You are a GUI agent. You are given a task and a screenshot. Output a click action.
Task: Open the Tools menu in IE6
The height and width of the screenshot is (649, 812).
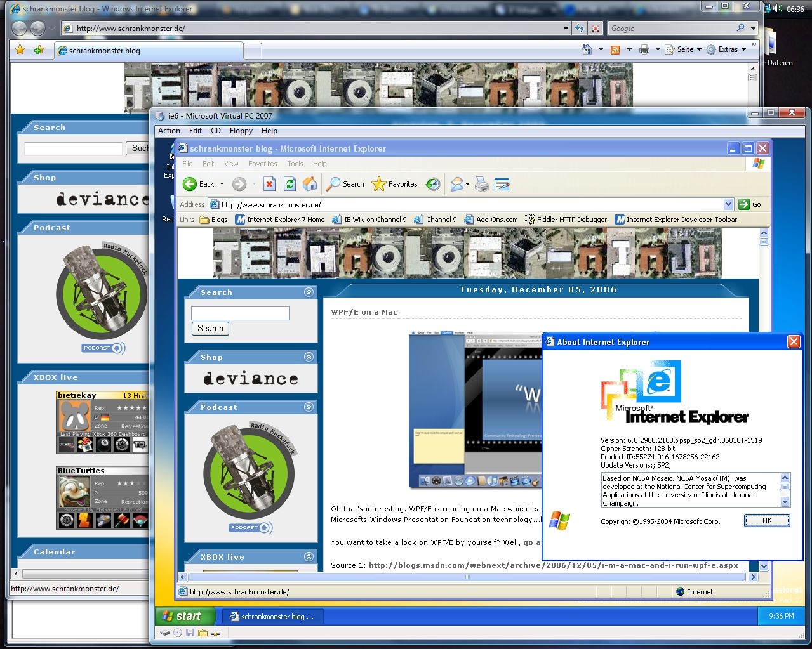(x=295, y=164)
